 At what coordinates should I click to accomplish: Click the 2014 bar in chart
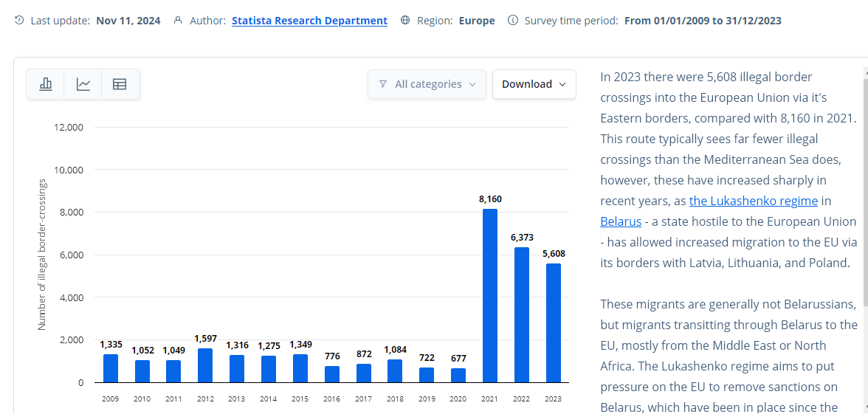(269, 369)
